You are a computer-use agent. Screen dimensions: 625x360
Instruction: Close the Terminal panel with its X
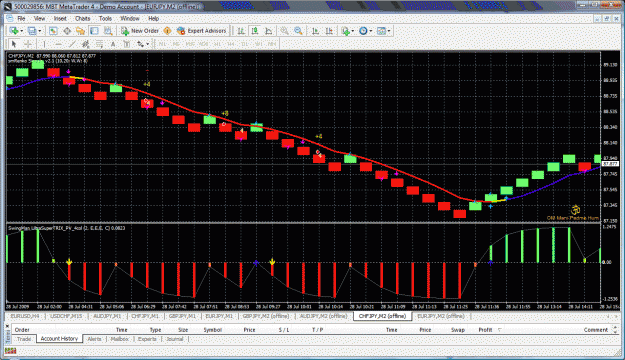click(7, 326)
